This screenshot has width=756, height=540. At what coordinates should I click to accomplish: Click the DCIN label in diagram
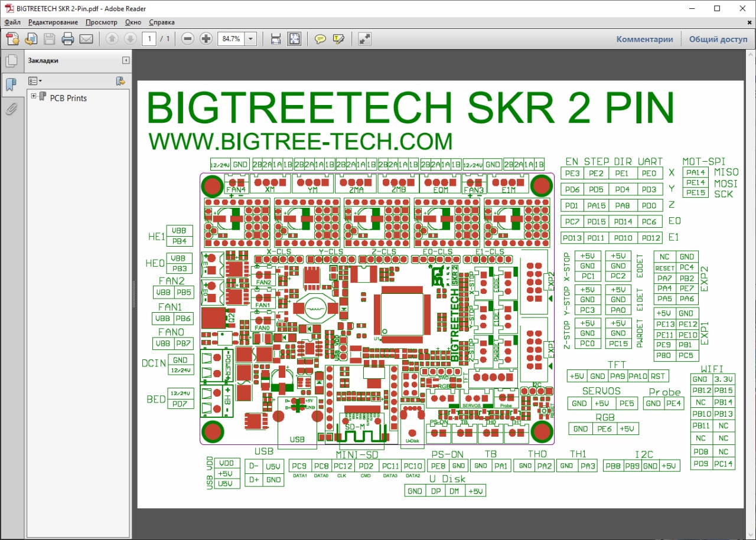(154, 363)
